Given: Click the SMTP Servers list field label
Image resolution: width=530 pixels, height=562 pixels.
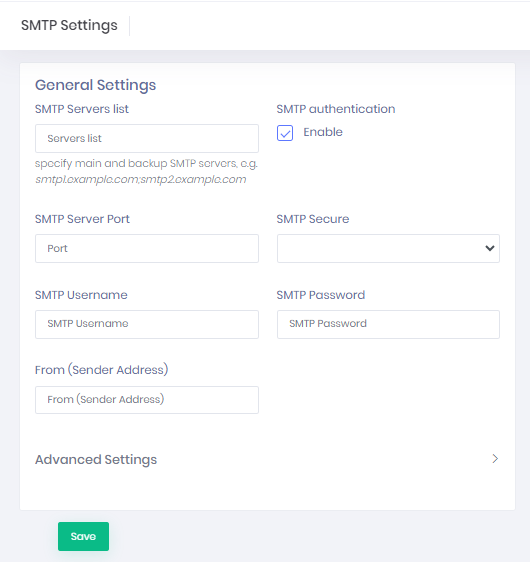Looking at the screenshot, I should tap(82, 109).
